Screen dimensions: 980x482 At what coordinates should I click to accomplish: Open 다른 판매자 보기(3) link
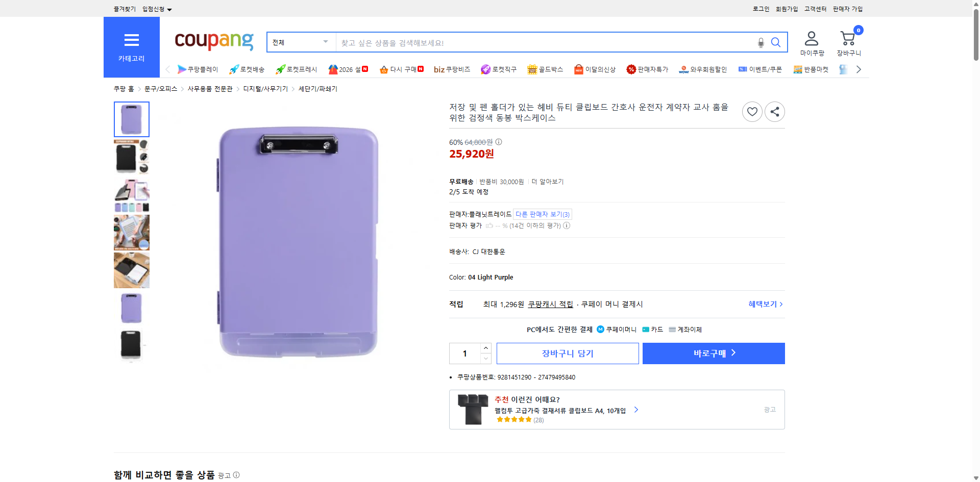coord(542,214)
